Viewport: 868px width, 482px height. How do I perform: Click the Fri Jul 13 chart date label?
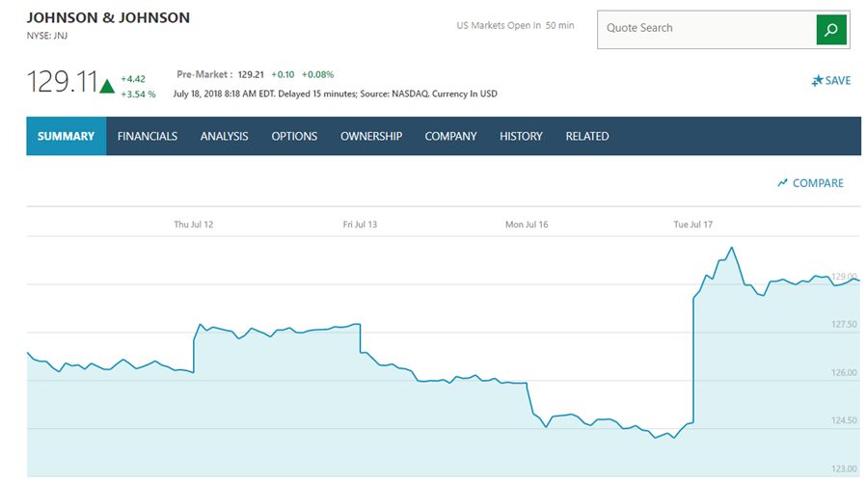click(360, 224)
